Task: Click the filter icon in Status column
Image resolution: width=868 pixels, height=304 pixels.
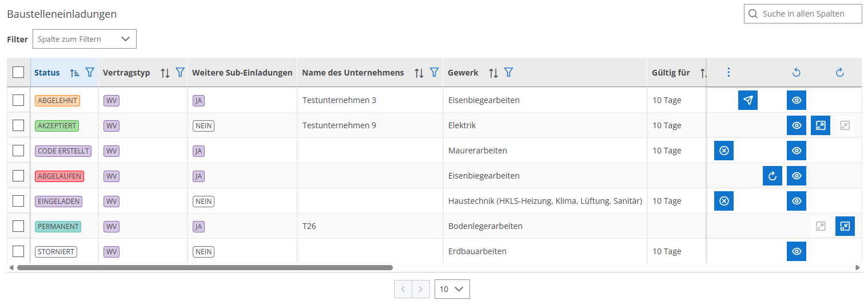Action: tap(90, 73)
